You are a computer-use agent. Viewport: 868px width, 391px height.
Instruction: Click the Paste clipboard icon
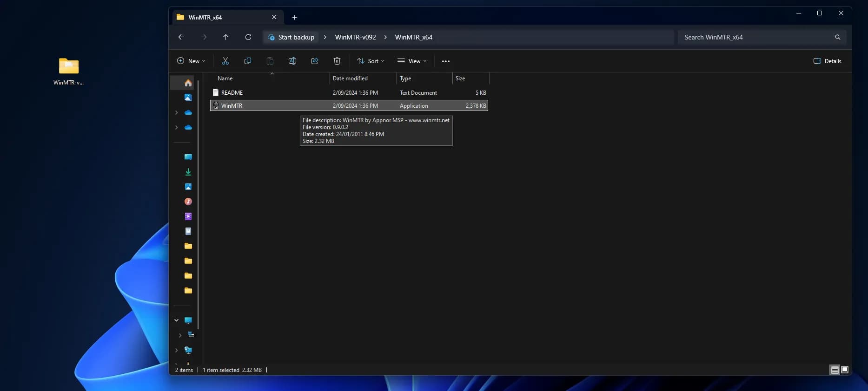pyautogui.click(x=270, y=61)
